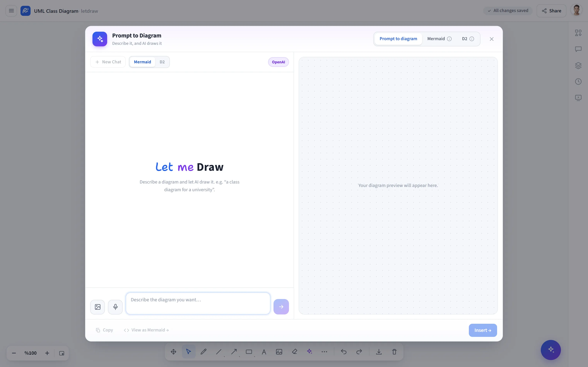Click the New Chat button
This screenshot has height=367, width=588.
tap(108, 62)
